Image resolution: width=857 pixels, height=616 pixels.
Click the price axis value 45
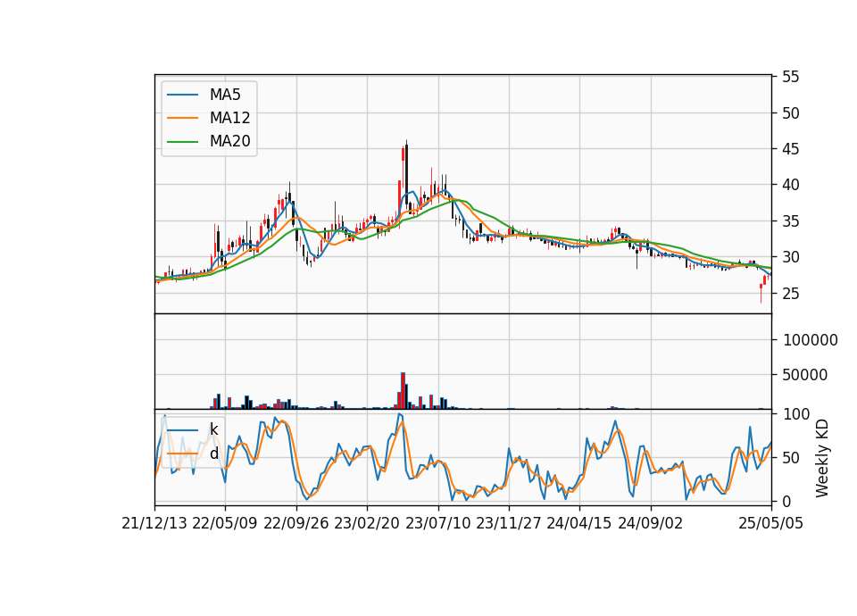tap(790, 149)
